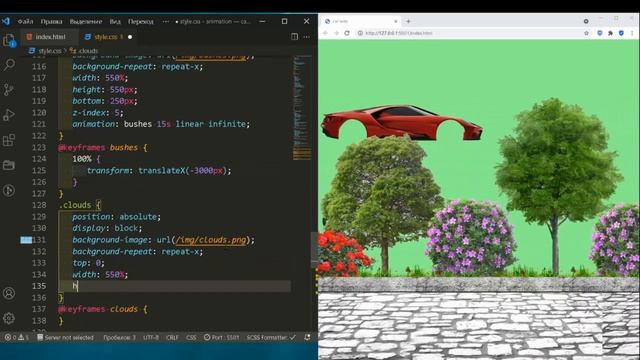640x360 pixels.
Task: Click the feedback icon in status bar
Action: click(x=307, y=338)
